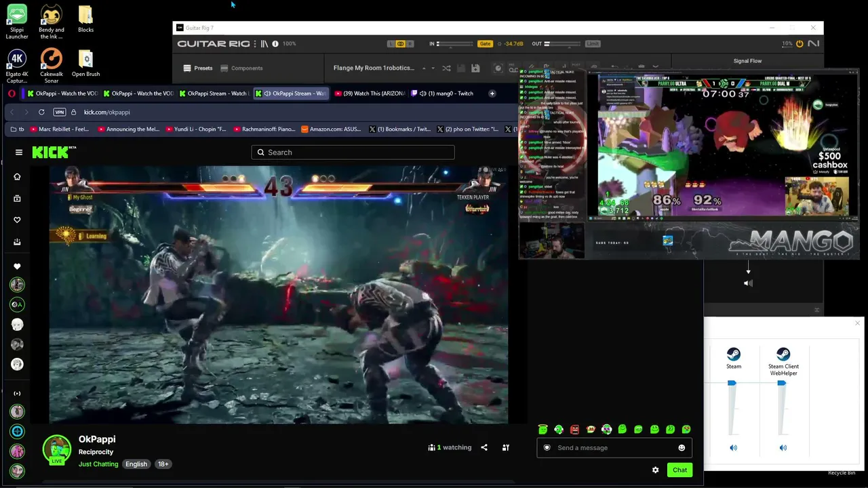Open the Guitar Rig main menu dots
This screenshot has width=868, height=488.
click(x=255, y=44)
